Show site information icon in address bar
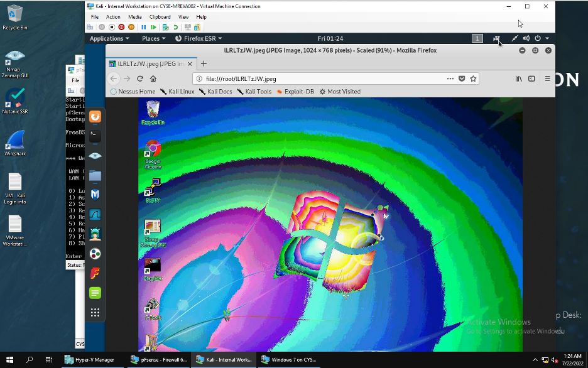 (x=199, y=78)
